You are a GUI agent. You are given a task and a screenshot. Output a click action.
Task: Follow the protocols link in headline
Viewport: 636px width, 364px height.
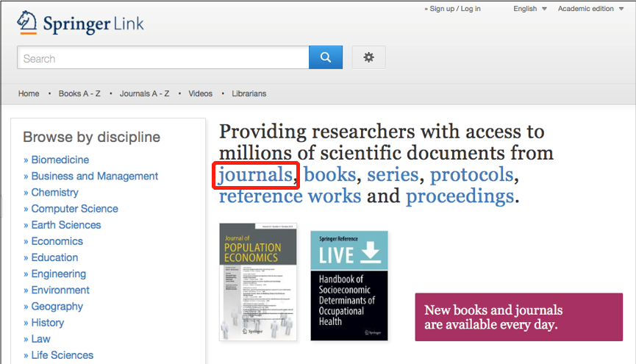click(472, 175)
